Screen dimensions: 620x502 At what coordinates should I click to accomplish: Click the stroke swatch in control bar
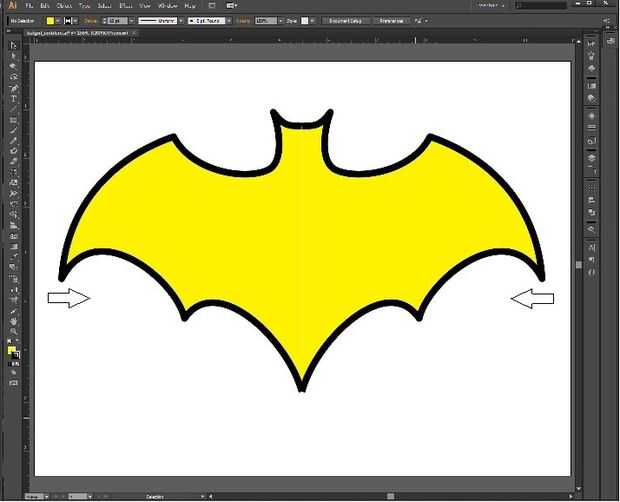click(68, 21)
